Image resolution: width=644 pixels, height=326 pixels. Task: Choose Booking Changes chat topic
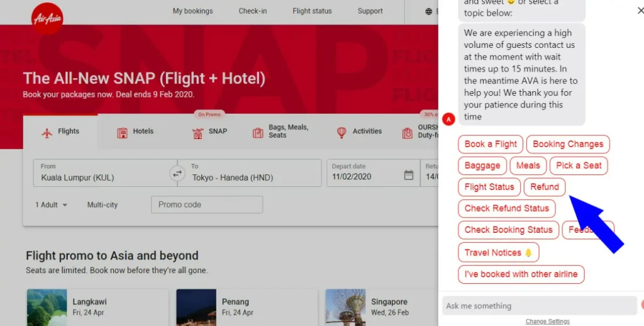pos(568,144)
